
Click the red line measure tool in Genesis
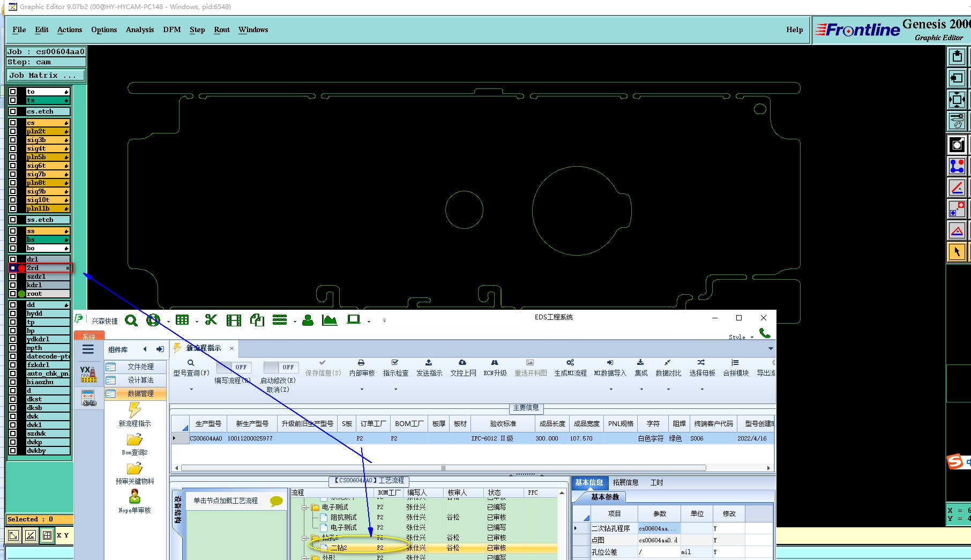pyautogui.click(x=957, y=188)
